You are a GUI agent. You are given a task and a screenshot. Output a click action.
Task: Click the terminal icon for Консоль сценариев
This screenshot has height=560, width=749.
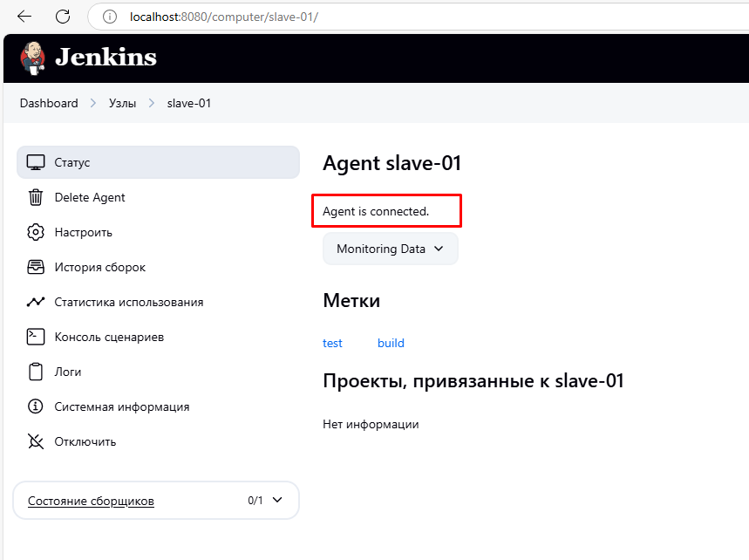pos(36,337)
